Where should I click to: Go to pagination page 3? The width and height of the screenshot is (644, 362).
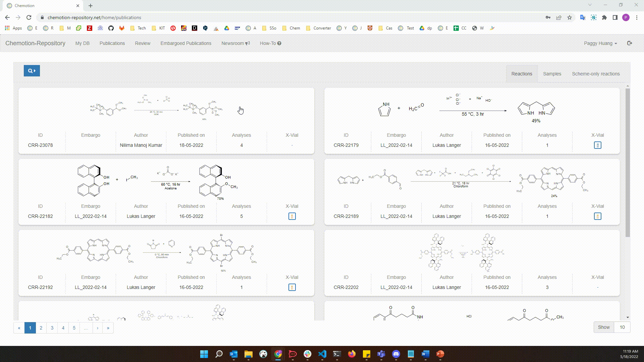click(52, 328)
